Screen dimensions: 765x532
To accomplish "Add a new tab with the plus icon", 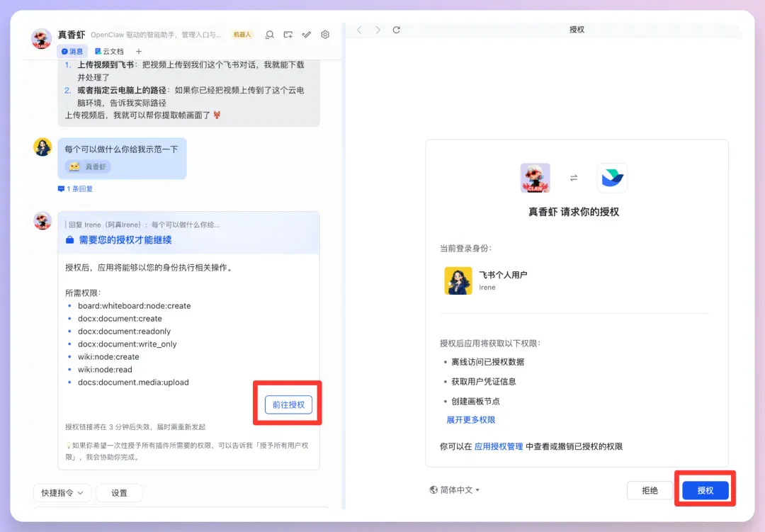I will [x=139, y=51].
